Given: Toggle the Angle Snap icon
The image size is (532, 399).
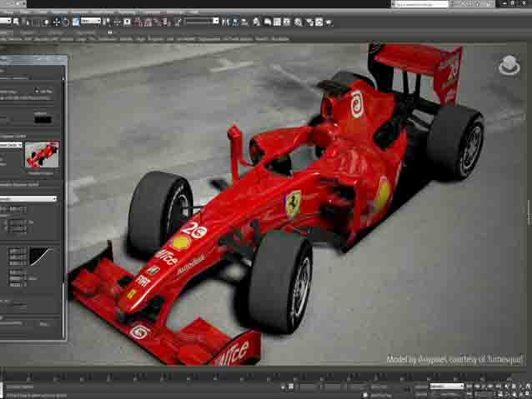Looking at the screenshot, I should [x=148, y=22].
